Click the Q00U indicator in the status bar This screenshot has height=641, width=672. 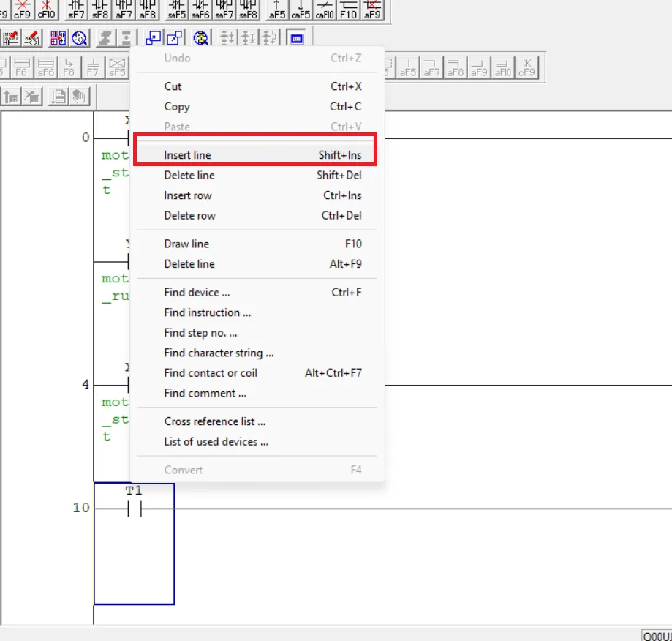[656, 635]
